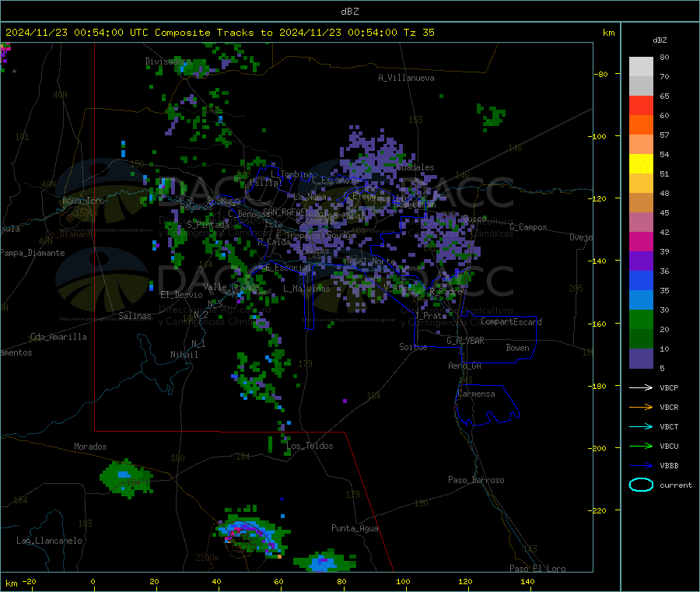Click the red 60-65 dBZ color swatch

pos(641,105)
